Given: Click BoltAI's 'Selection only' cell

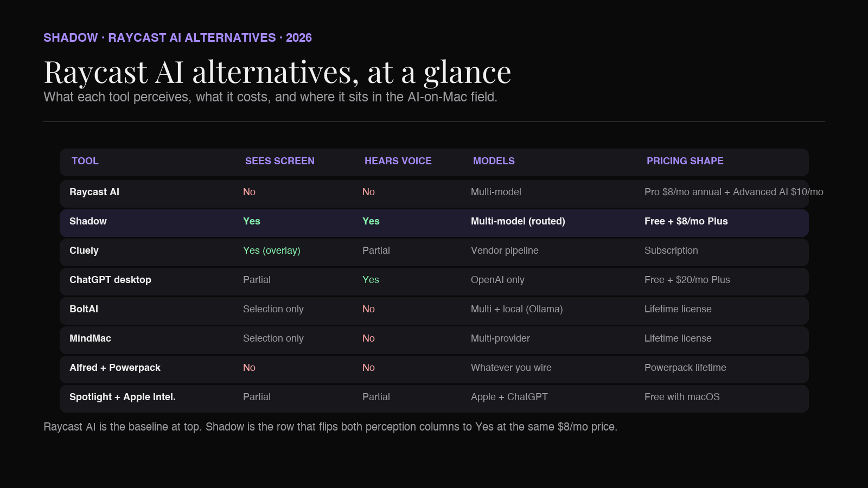Looking at the screenshot, I should [273, 309].
